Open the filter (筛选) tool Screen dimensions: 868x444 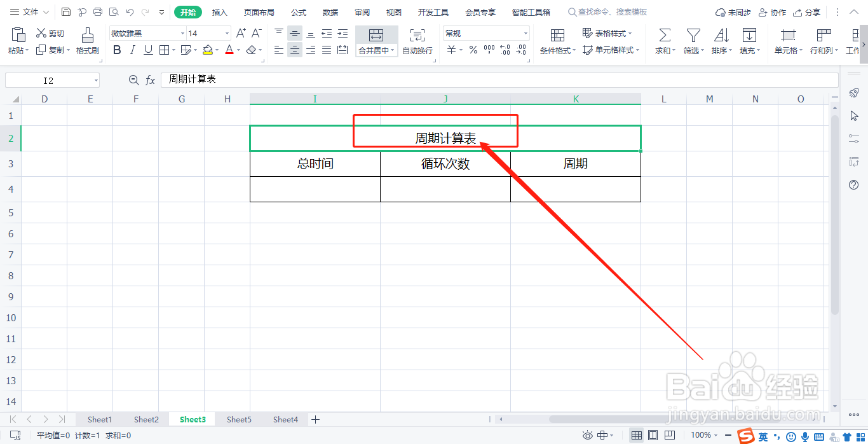[x=693, y=36]
